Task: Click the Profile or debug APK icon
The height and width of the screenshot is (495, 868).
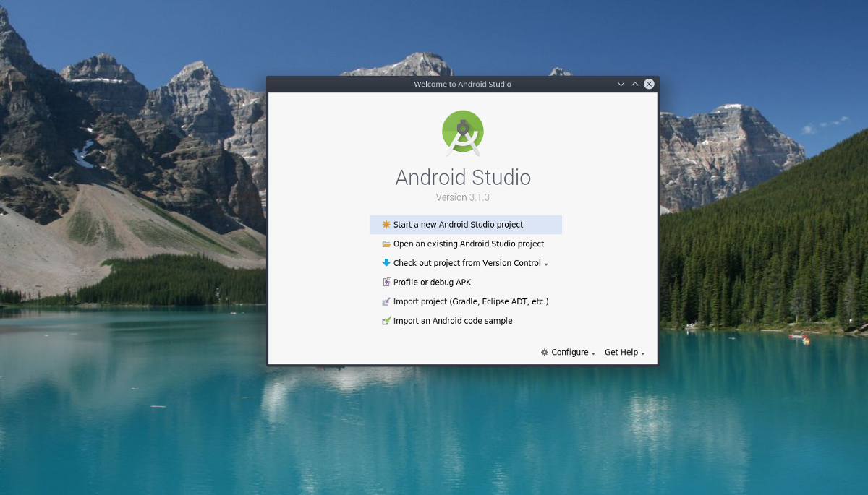Action: [x=386, y=283]
